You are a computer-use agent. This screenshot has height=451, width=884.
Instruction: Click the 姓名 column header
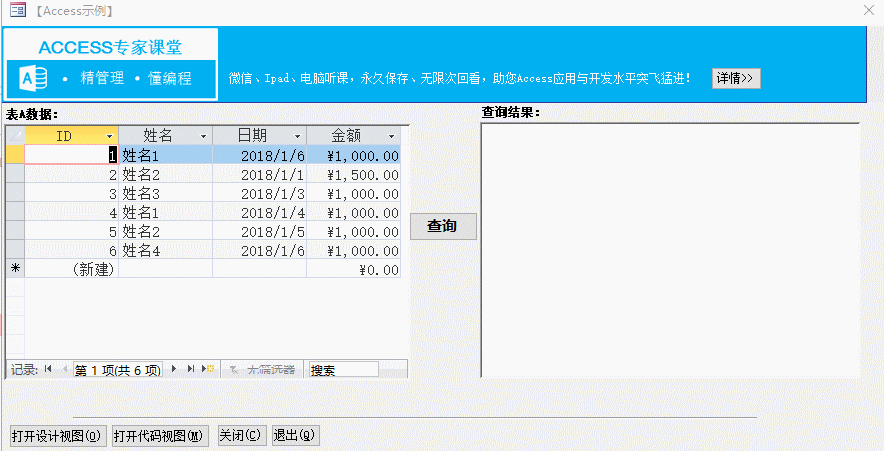pos(166,135)
